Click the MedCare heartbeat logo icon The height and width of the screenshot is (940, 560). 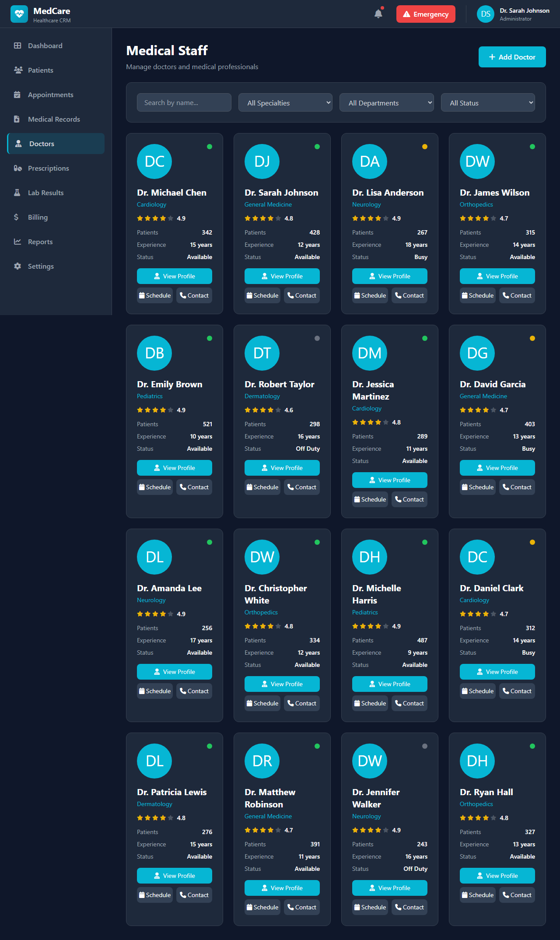tap(19, 14)
